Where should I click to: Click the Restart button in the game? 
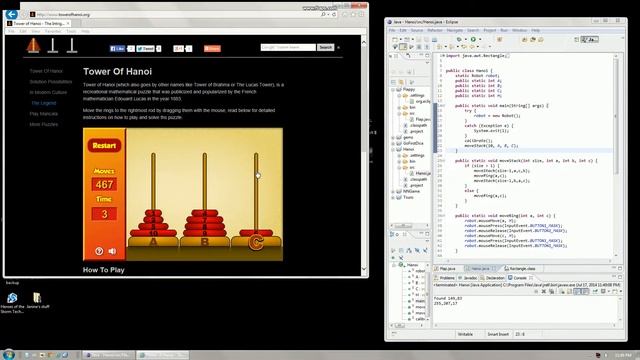pos(104,146)
